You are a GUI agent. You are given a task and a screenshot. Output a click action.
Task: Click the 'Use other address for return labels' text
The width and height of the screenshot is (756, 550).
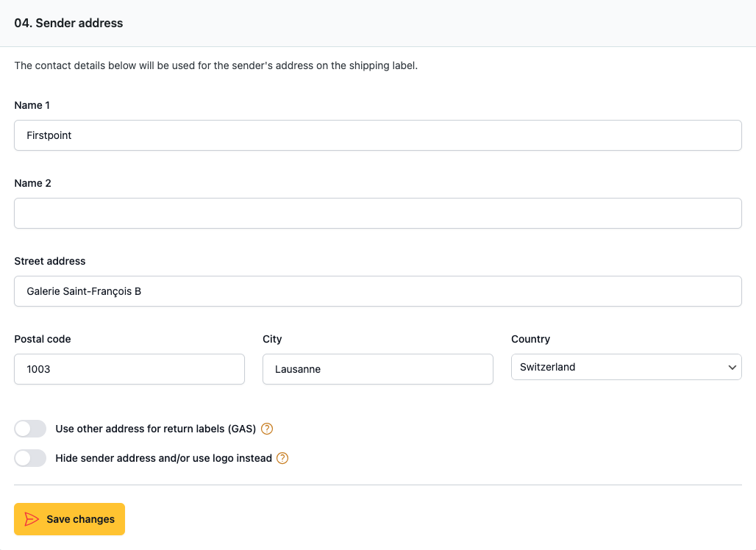tap(155, 429)
